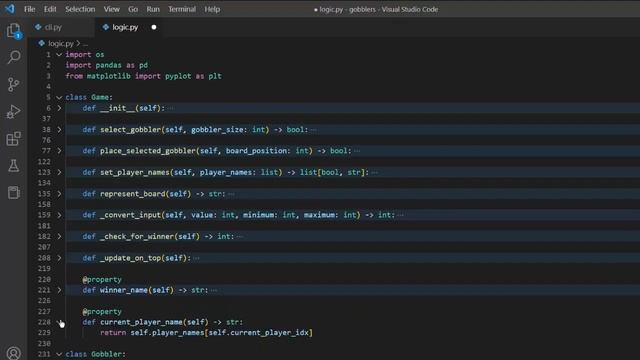640x360 pixels.
Task: Click the Python file icon on logic.py tab
Action: pos(106,27)
